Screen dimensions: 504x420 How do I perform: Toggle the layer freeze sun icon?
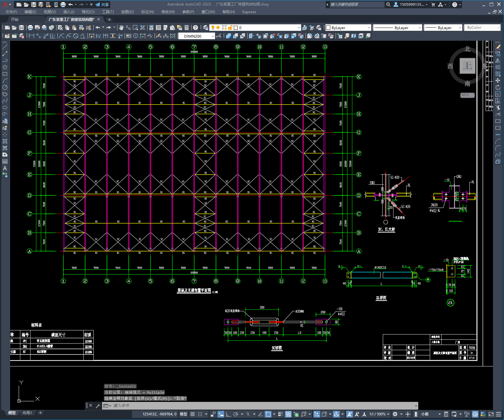(218, 28)
